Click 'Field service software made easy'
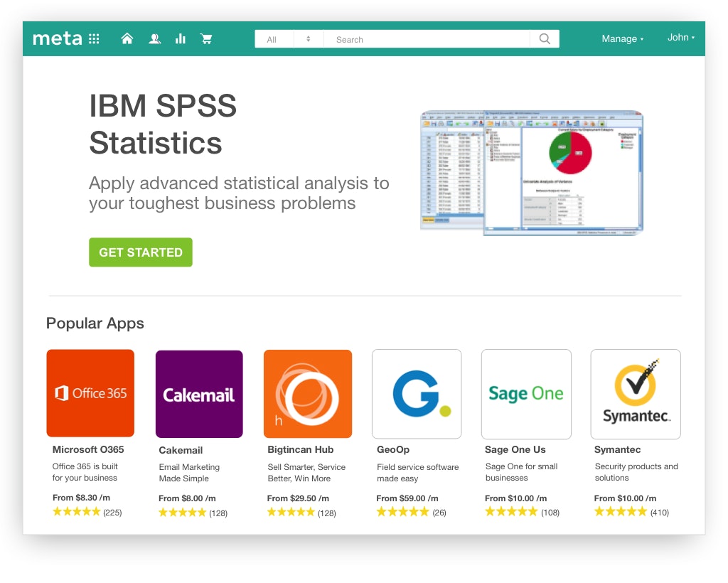 418,473
